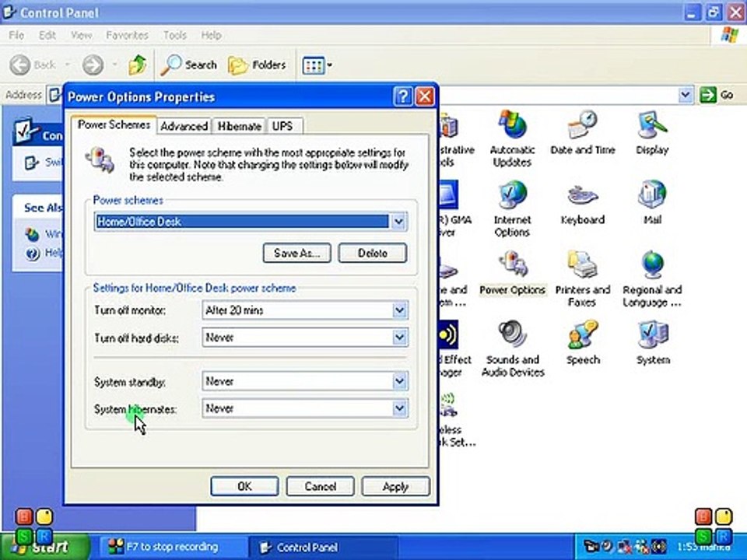747x560 pixels.
Task: Open the Internet Options icon
Action: (512, 208)
